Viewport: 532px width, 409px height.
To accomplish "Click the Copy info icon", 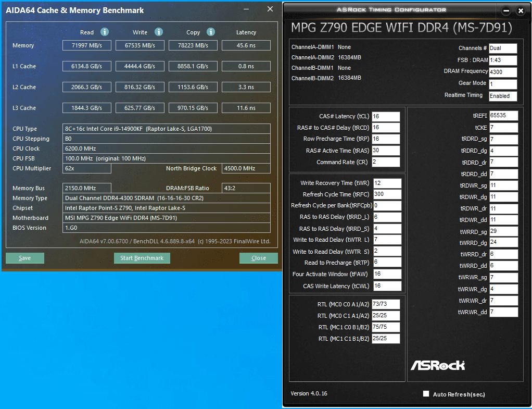I will (211, 32).
